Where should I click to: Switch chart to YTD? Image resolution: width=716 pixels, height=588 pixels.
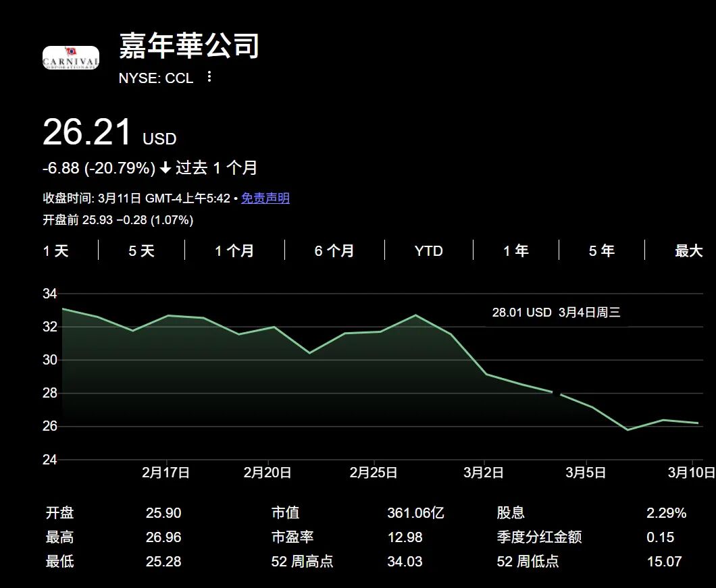pyautogui.click(x=428, y=251)
